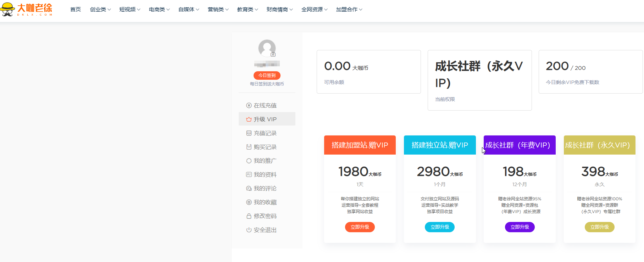Click the 当前权限 label
The image size is (644, 262).
[x=445, y=99]
